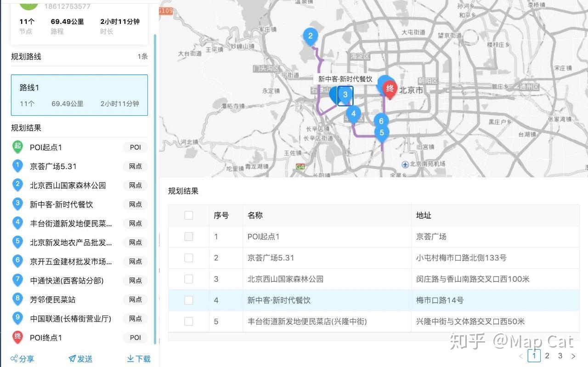This screenshot has height=367, width=588.
Task: Click blue pin 5 beside 北京新发地农产品批发
Action: [17, 242]
